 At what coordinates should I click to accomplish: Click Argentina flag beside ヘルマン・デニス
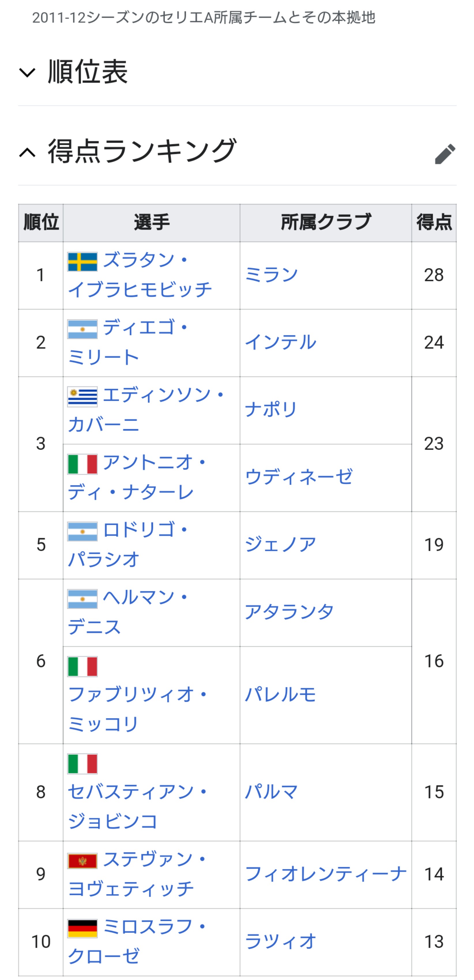coord(82,599)
